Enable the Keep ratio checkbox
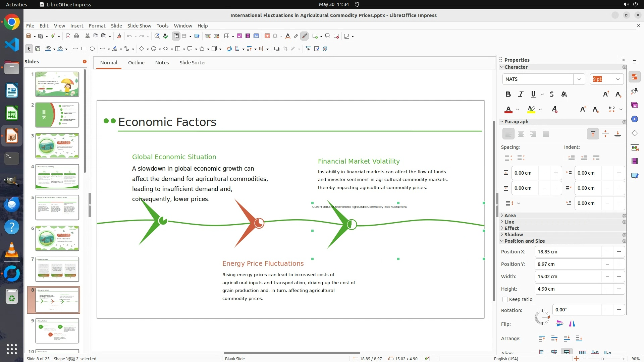 [x=505, y=299]
